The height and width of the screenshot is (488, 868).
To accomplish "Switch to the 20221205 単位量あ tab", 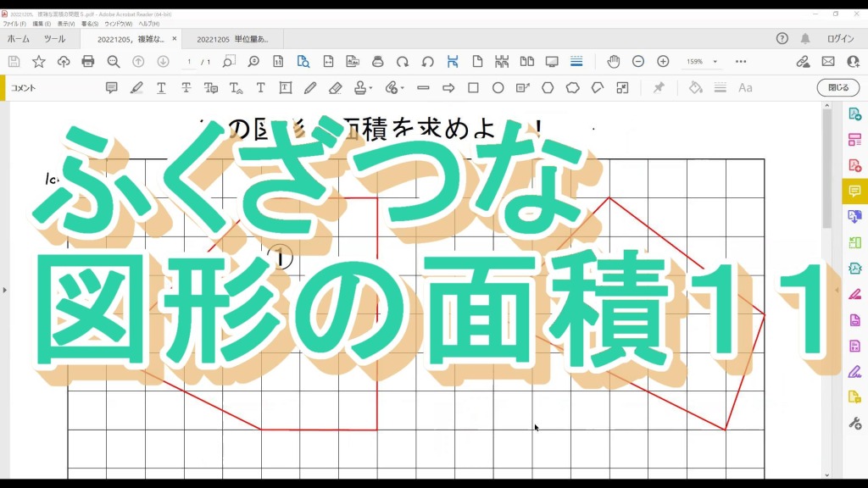I will (232, 39).
